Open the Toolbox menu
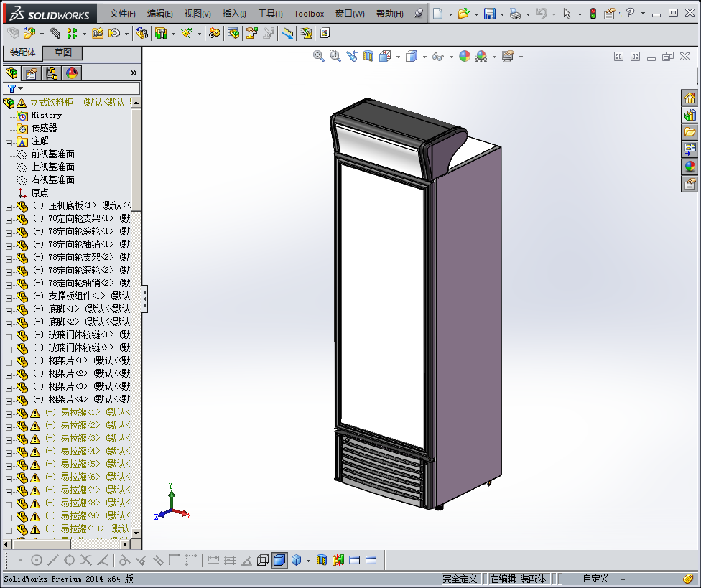This screenshot has height=588, width=701. click(x=309, y=14)
